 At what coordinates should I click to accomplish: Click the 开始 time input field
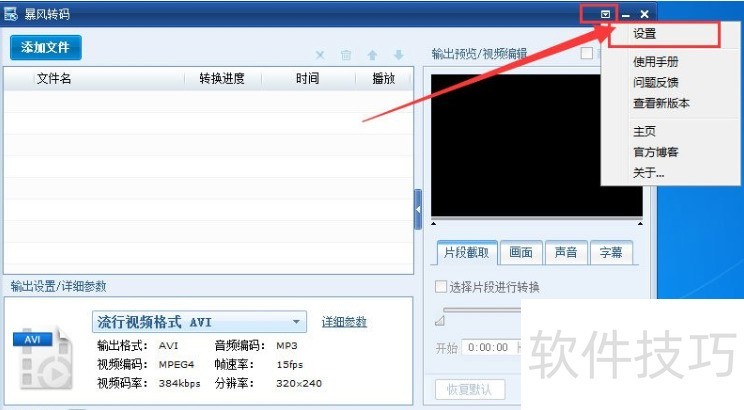coord(491,347)
